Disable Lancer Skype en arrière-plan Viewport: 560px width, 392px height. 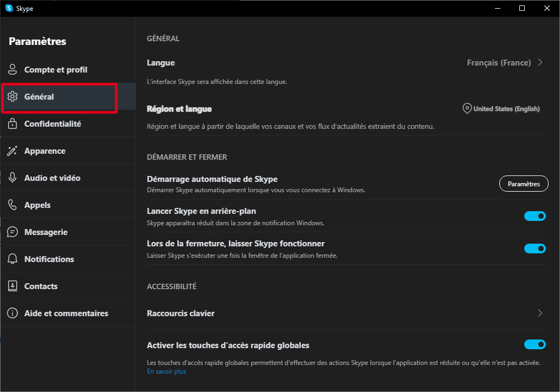click(x=535, y=216)
